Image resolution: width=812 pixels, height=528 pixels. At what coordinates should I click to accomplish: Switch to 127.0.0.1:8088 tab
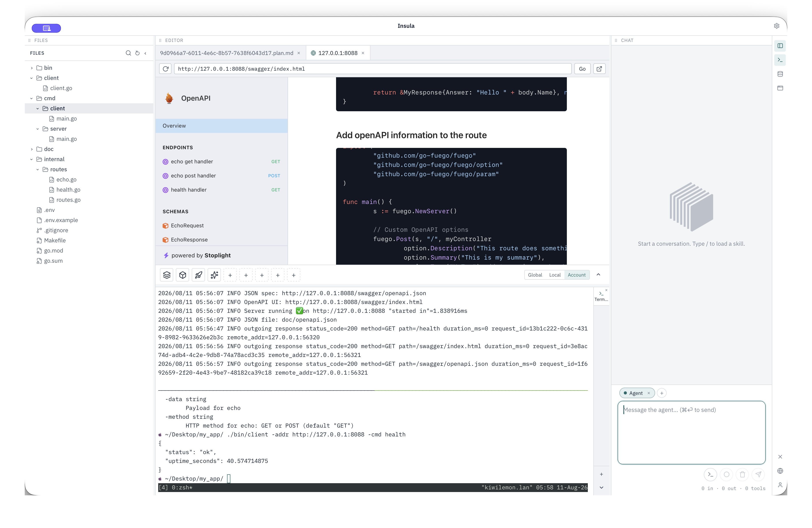pyautogui.click(x=338, y=53)
